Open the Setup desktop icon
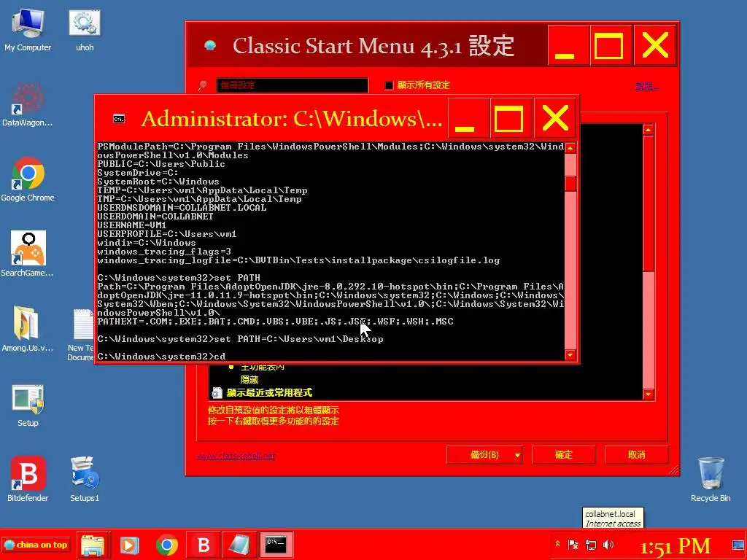This screenshot has height=560, width=747. 28,405
